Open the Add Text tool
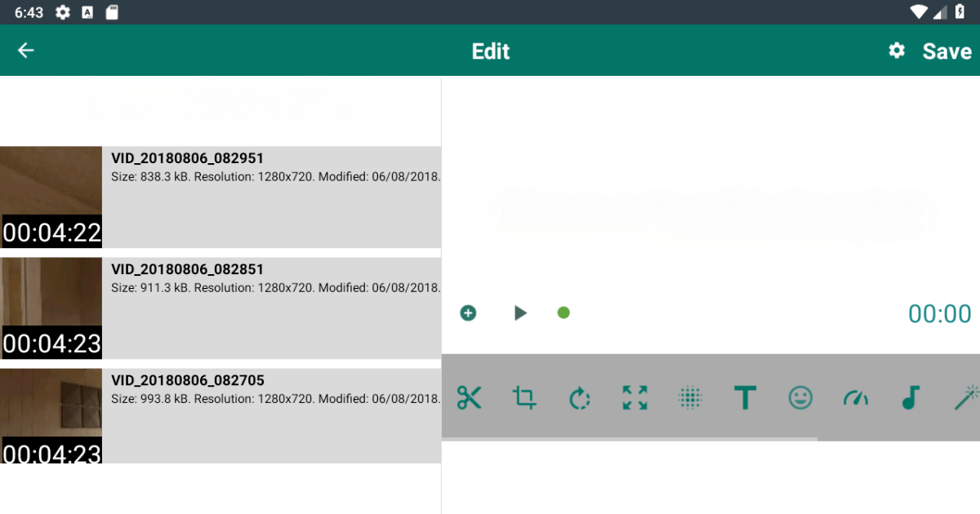 pos(746,398)
